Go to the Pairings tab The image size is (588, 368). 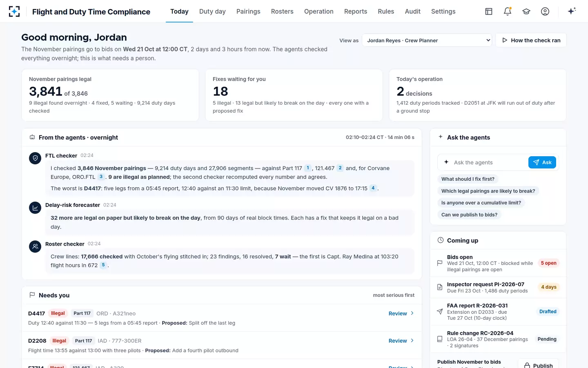click(x=248, y=11)
